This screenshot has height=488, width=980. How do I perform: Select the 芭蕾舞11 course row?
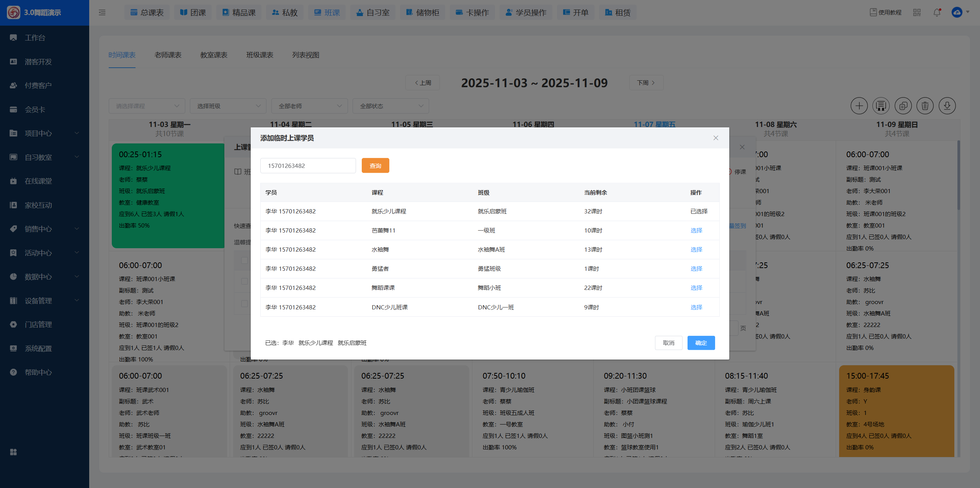[696, 231]
